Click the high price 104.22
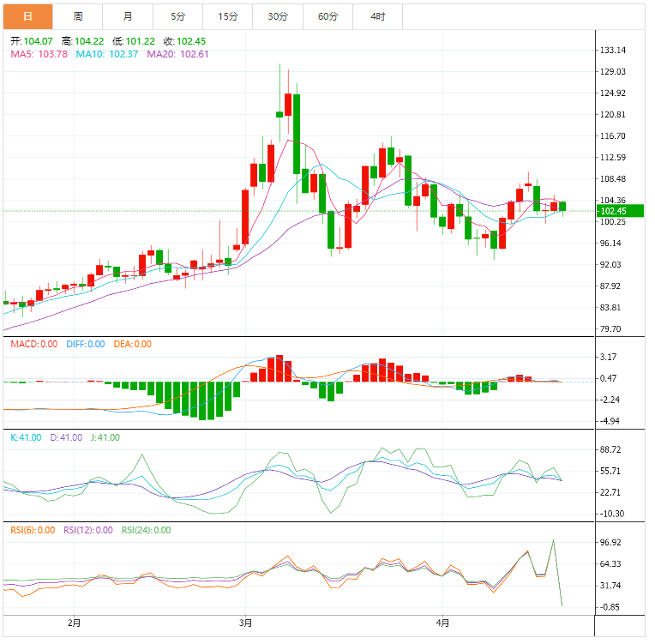Image resolution: width=655 pixels, height=644 pixels. tap(89, 41)
